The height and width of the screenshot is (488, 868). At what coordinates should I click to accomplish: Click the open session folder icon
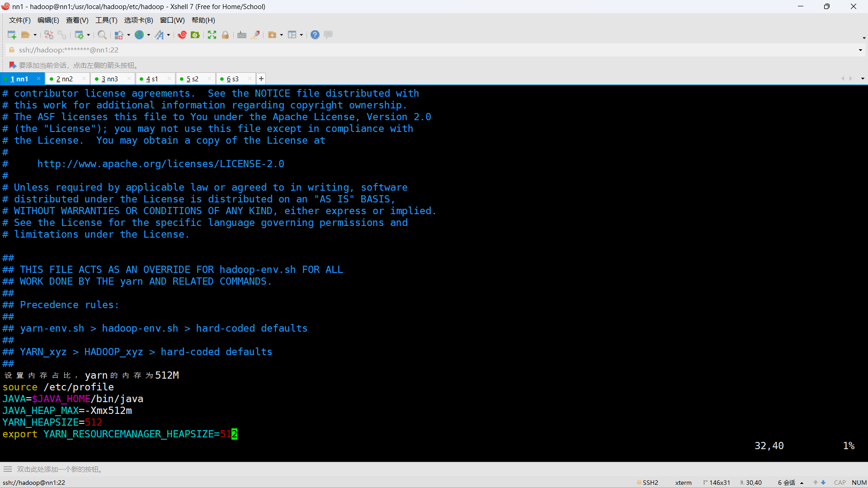tap(25, 35)
